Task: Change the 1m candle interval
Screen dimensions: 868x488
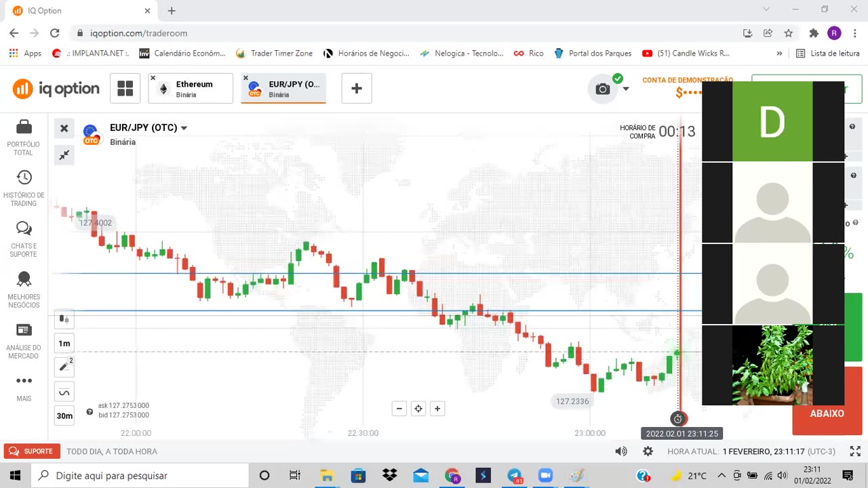Action: click(x=64, y=343)
